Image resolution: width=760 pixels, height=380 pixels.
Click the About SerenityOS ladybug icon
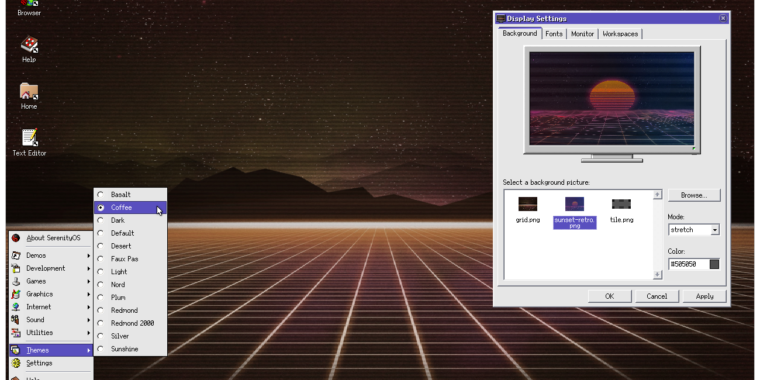(x=16, y=238)
